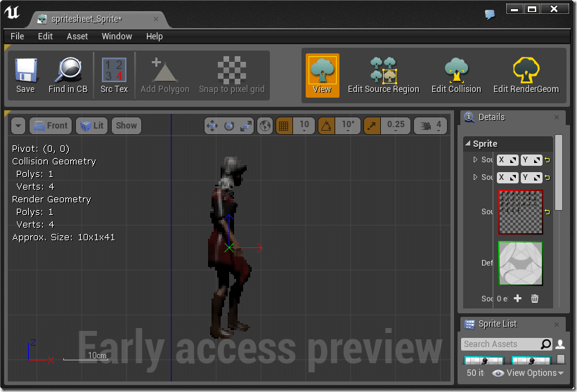The width and height of the screenshot is (577, 392).
Task: Click the trash icon to clear sockets
Action: click(535, 299)
